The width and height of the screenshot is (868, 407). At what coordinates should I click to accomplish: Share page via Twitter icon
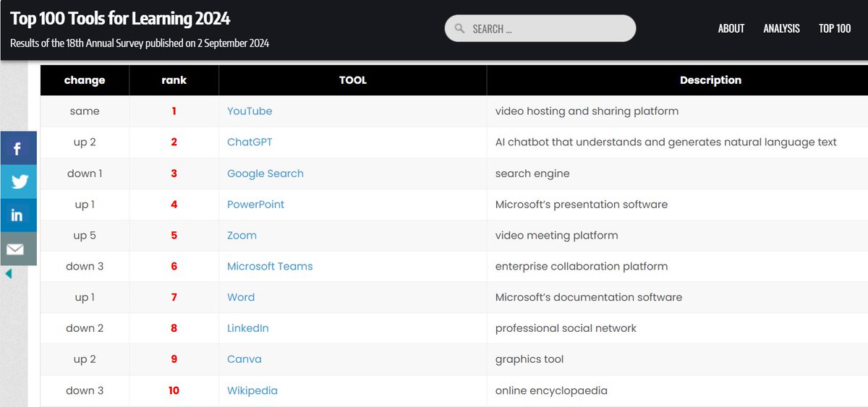point(18,181)
